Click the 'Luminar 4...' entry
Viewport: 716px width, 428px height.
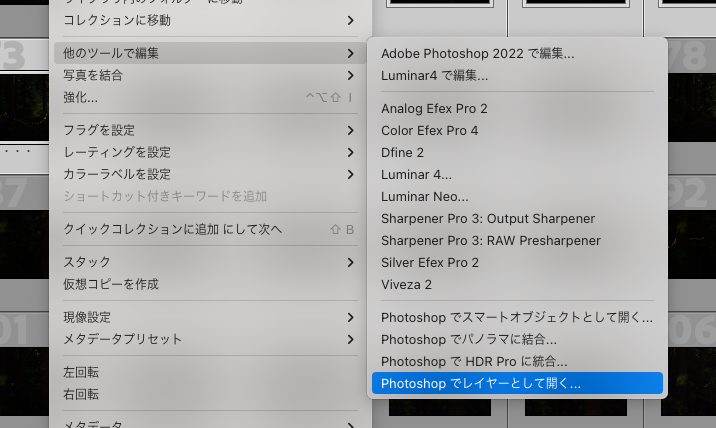[x=416, y=174]
